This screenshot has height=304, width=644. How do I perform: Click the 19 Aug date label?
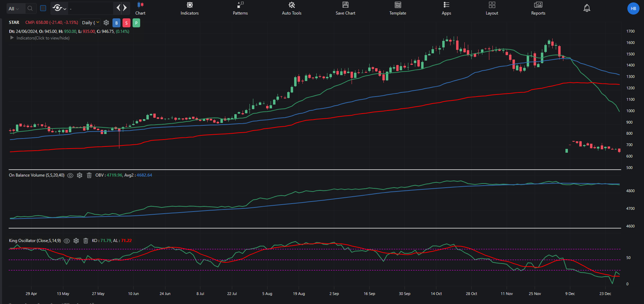(x=299, y=294)
